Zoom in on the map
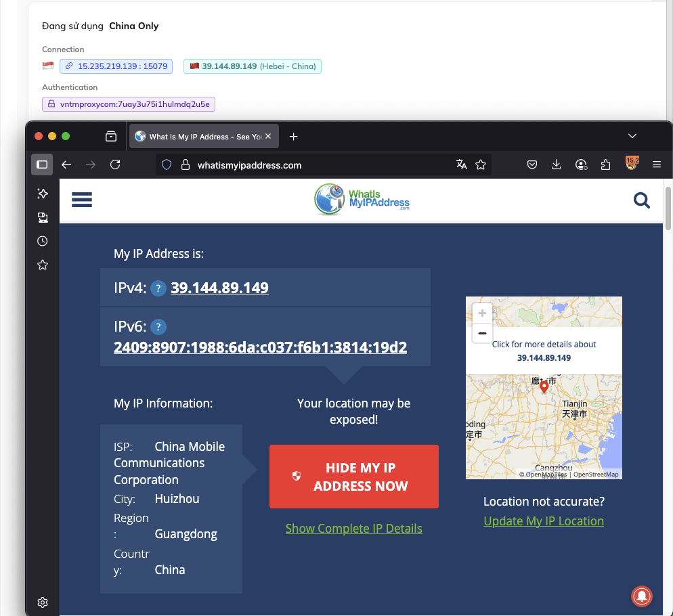Viewport: 673px width, 616px height. coord(482,313)
